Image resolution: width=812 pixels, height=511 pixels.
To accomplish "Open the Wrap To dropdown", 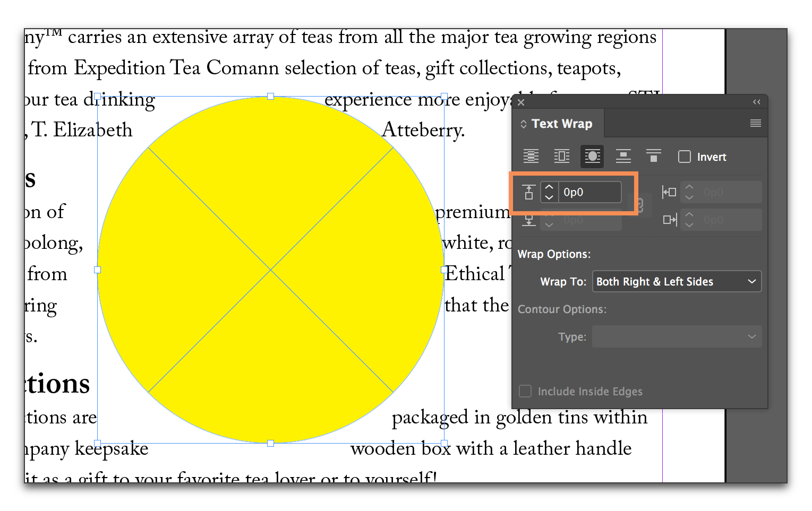I will pos(677,281).
